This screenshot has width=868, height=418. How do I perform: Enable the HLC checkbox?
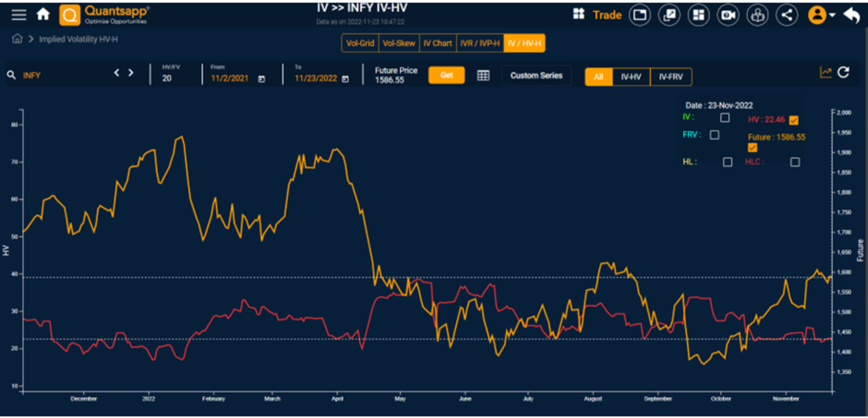point(795,162)
